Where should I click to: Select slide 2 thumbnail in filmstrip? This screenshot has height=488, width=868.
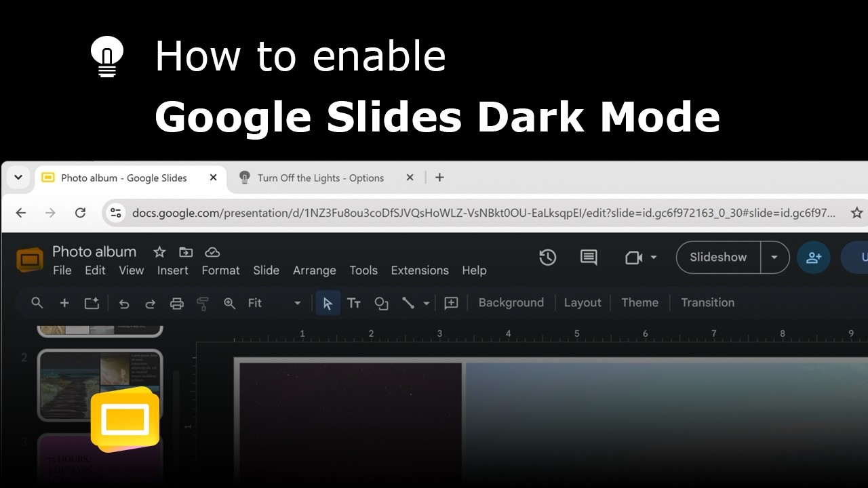click(100, 384)
